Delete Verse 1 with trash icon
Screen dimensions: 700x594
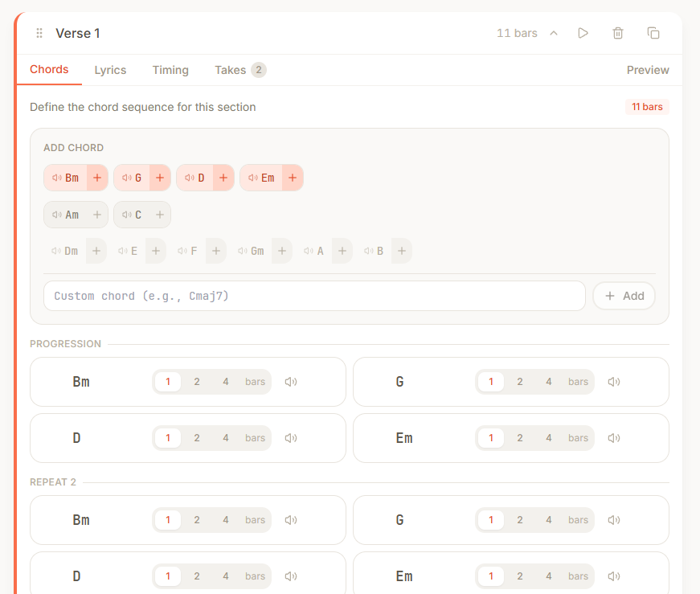point(618,33)
